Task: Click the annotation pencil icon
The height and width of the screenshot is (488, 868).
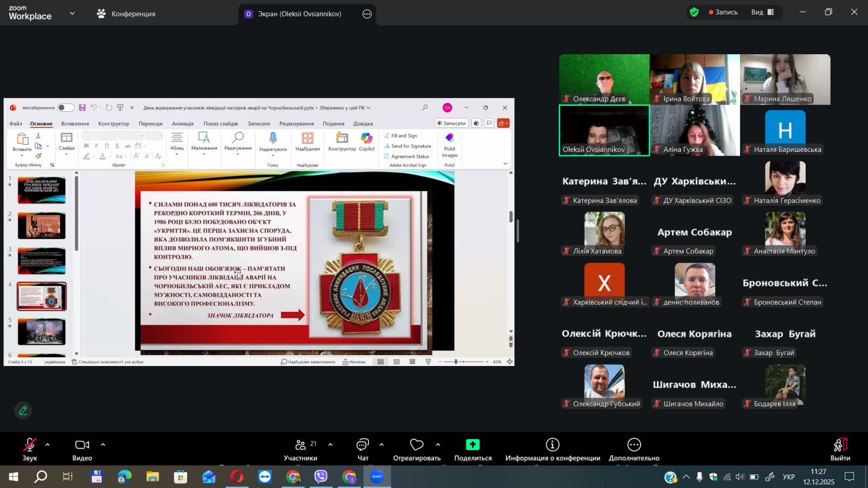Action: [23, 410]
